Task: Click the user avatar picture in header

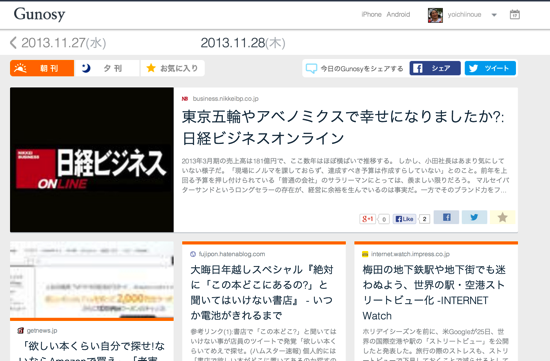Action: coord(435,15)
